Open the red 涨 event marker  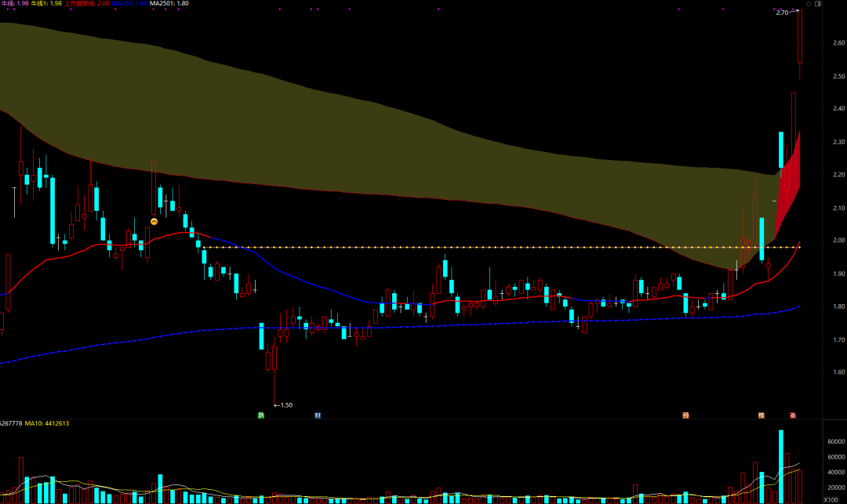(793, 415)
